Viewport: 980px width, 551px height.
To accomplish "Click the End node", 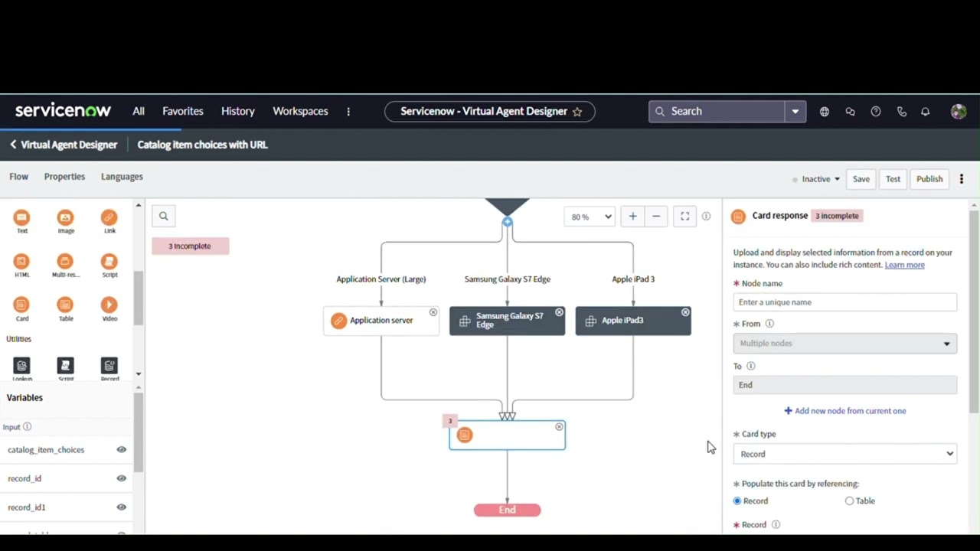I will 507,510.
